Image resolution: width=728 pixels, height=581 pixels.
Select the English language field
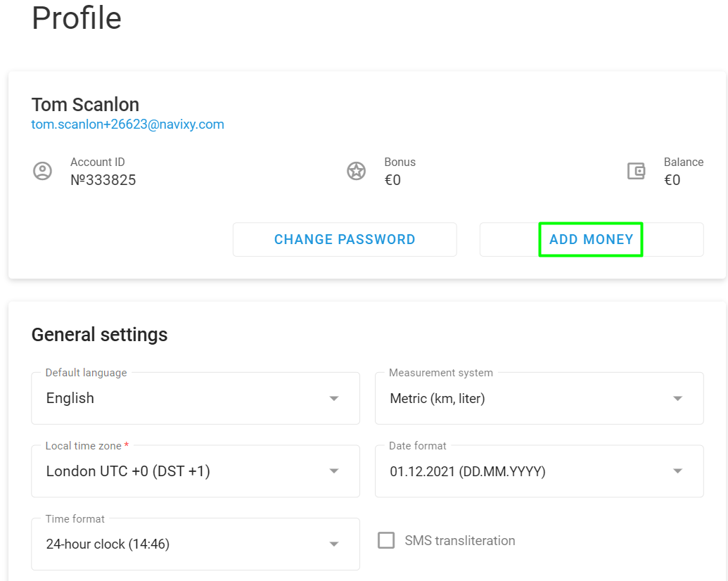click(141, 398)
